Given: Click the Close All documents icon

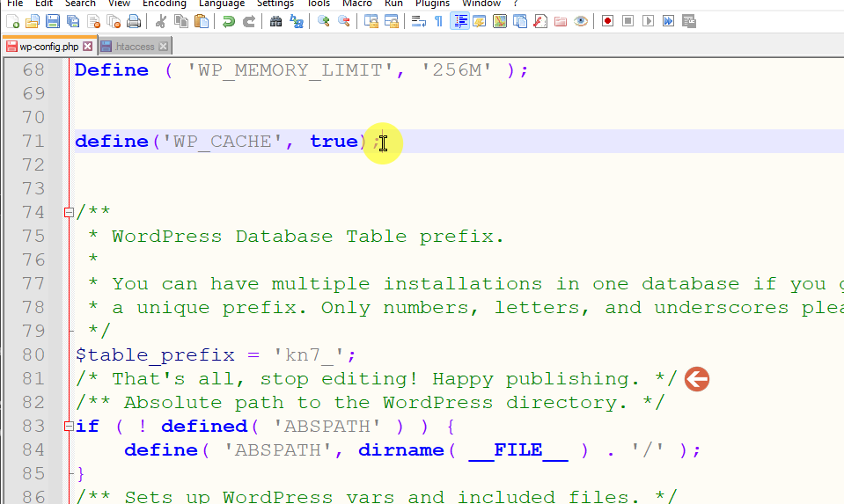Looking at the screenshot, I should 114,21.
